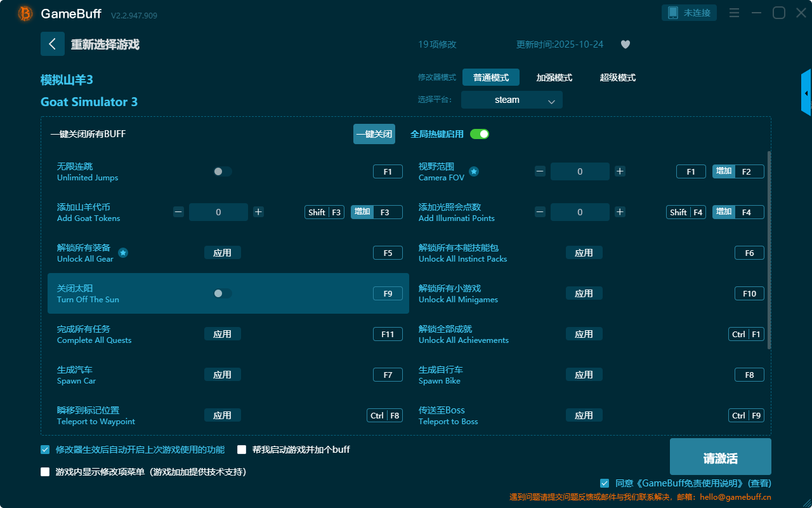Apply Unlock All Achievements

(584, 334)
